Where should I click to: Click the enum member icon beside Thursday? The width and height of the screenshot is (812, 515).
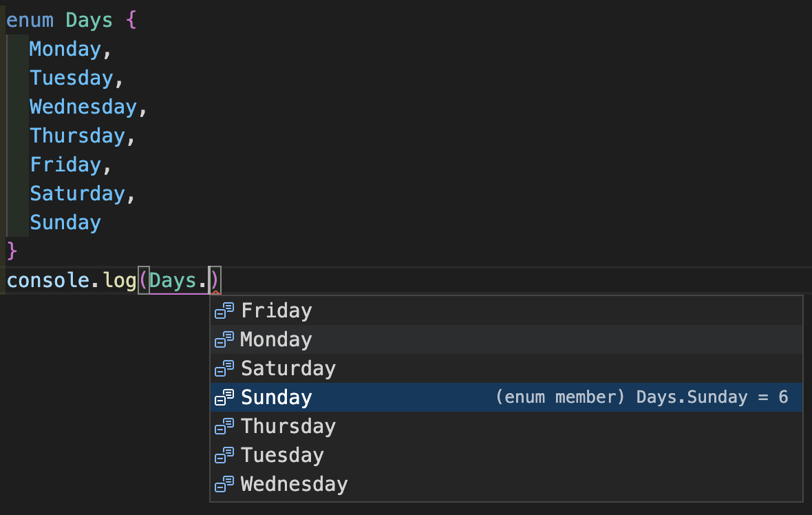[224, 426]
